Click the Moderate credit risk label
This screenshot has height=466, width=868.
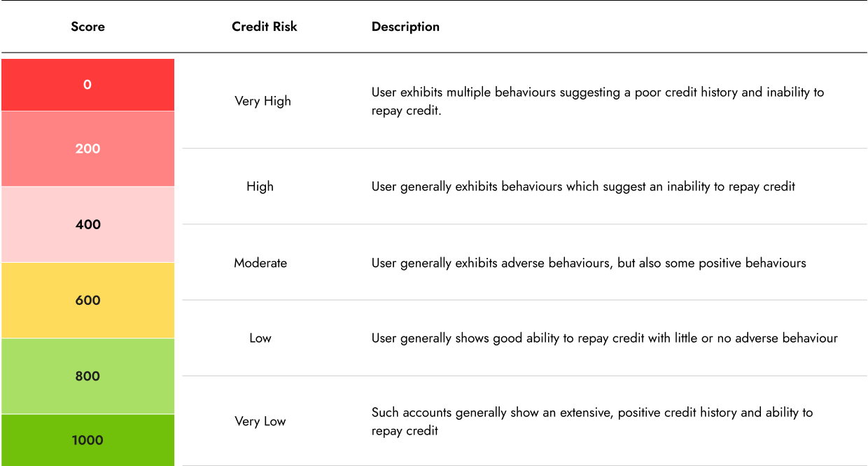pos(260,263)
